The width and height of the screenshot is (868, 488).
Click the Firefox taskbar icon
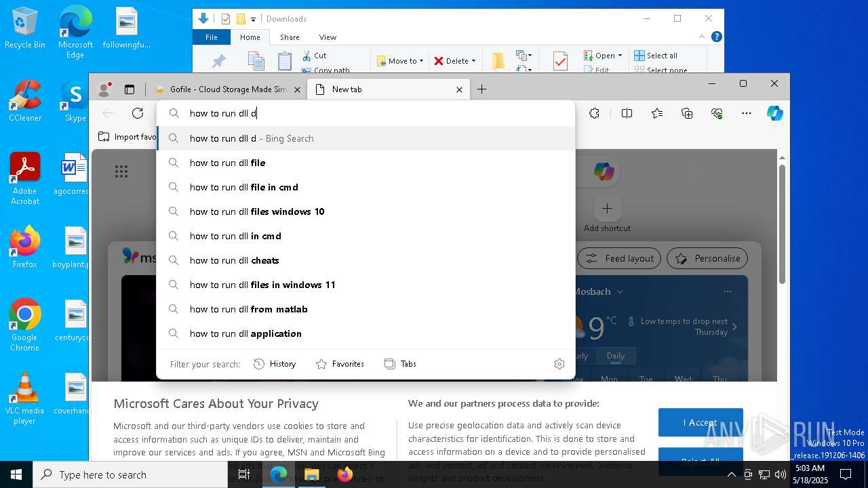tap(344, 474)
